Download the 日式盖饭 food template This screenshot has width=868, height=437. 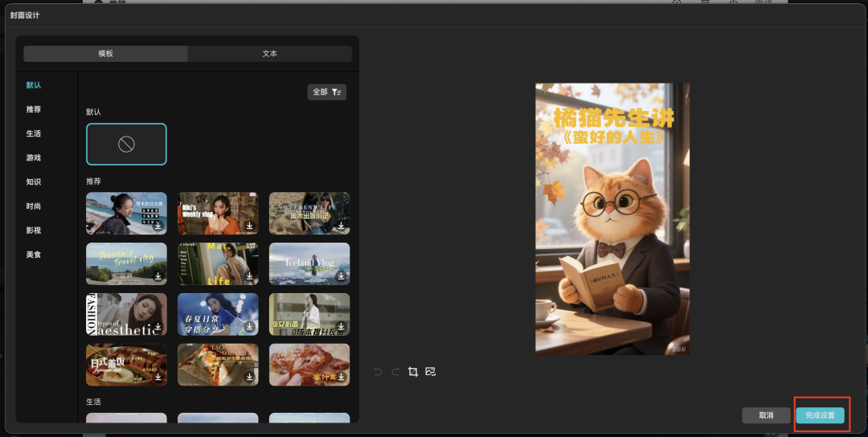click(x=158, y=378)
